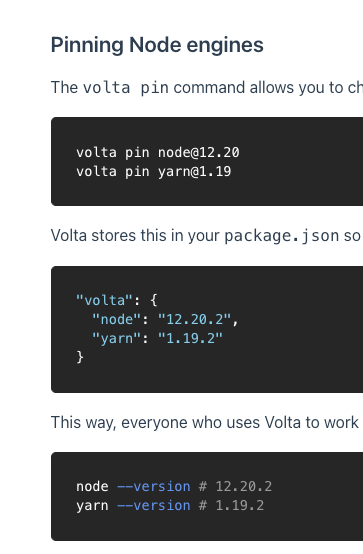363x554 pixels.
Task: Click the "12.20.2" value in JSON
Action: (194, 320)
